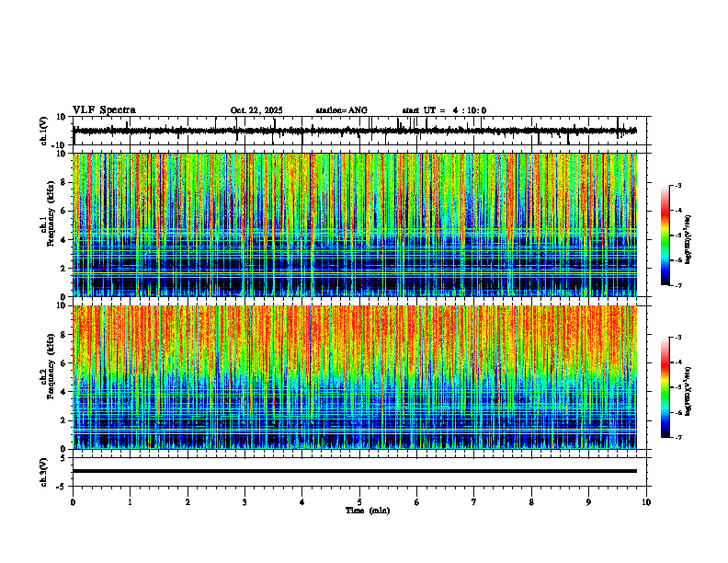Click the '0' tick on the time axis

point(73,502)
